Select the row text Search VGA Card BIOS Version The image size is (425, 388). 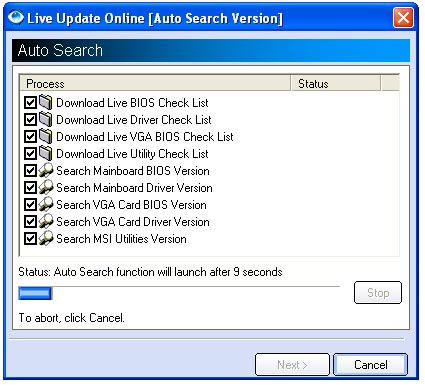coord(131,205)
